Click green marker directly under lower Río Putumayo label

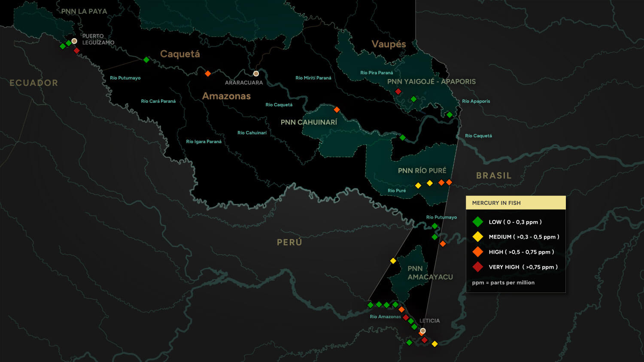click(434, 226)
